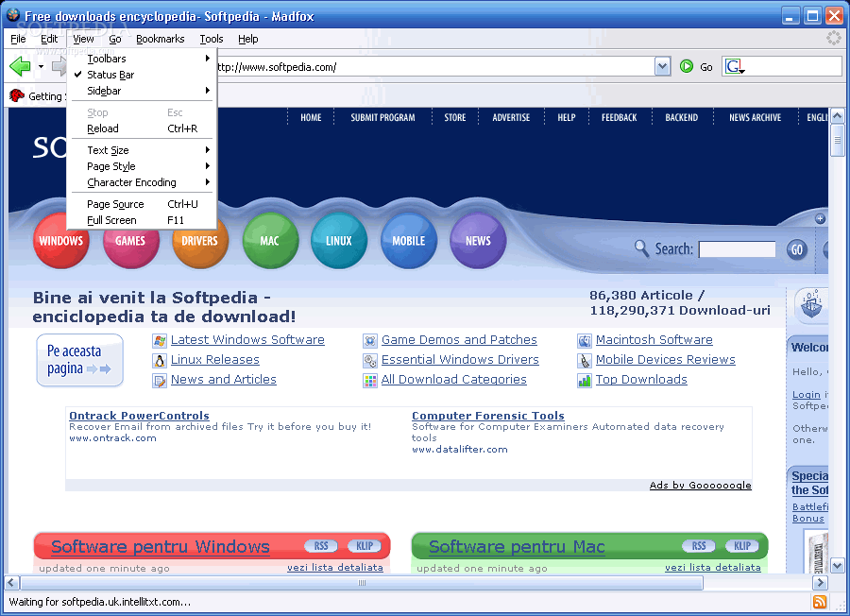Click the SUBMIT PROGRAM nav link

pyautogui.click(x=382, y=117)
